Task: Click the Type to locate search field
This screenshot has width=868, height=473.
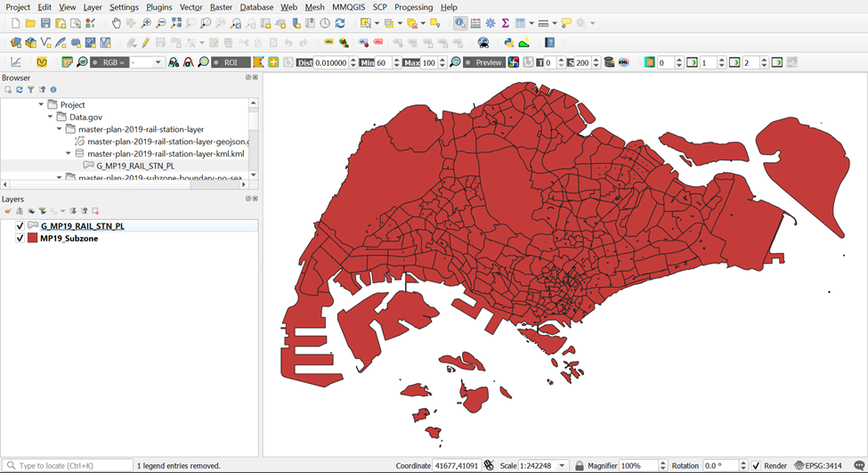Action: tap(71, 466)
